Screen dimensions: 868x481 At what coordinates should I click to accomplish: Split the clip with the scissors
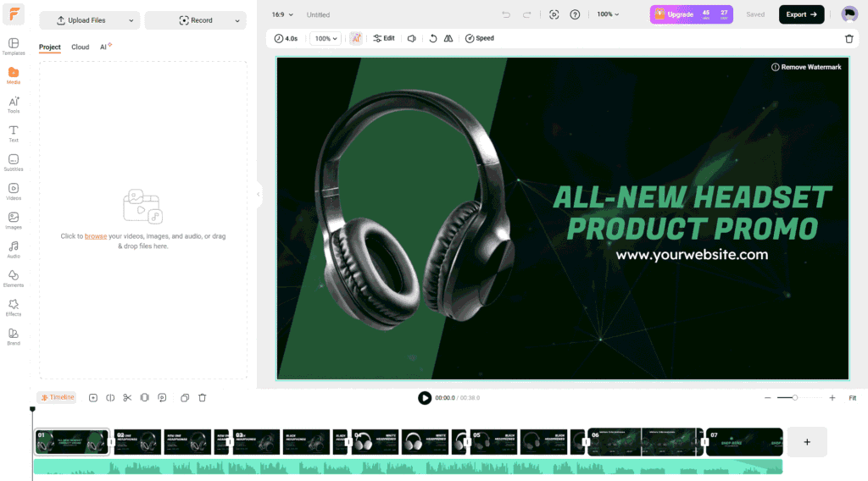click(127, 397)
